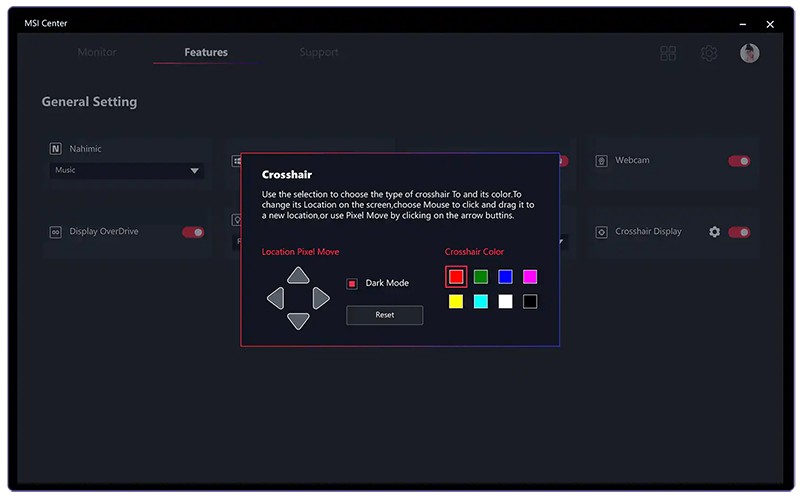
Task: Click the General Setting heading
Action: pyautogui.click(x=89, y=102)
